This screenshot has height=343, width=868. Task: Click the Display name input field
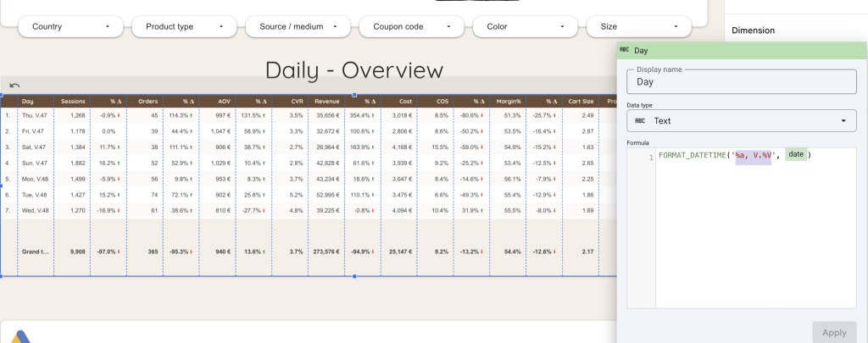click(x=741, y=82)
